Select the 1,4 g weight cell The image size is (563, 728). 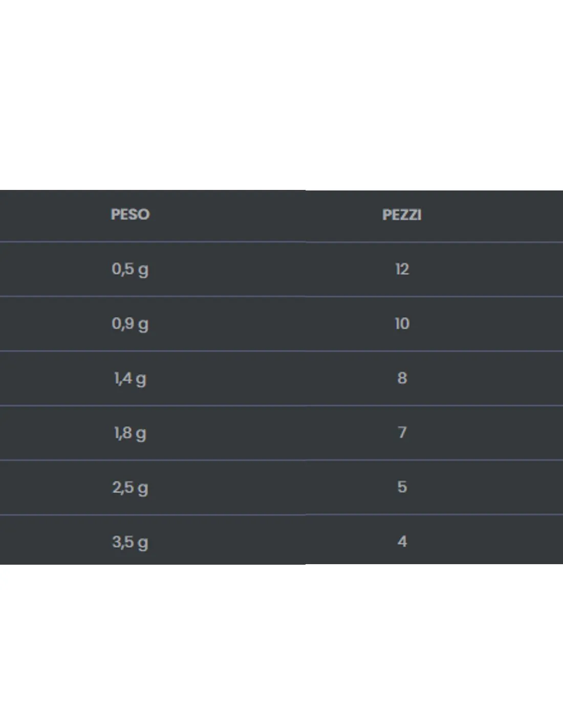(130, 379)
